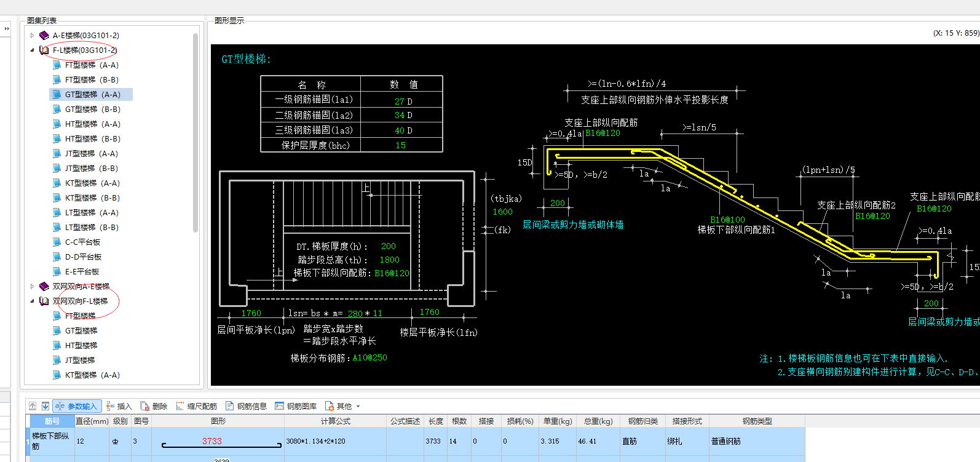Click formula cell 3080*1.134+2*120
This screenshot has height=462, width=980.
336,441
